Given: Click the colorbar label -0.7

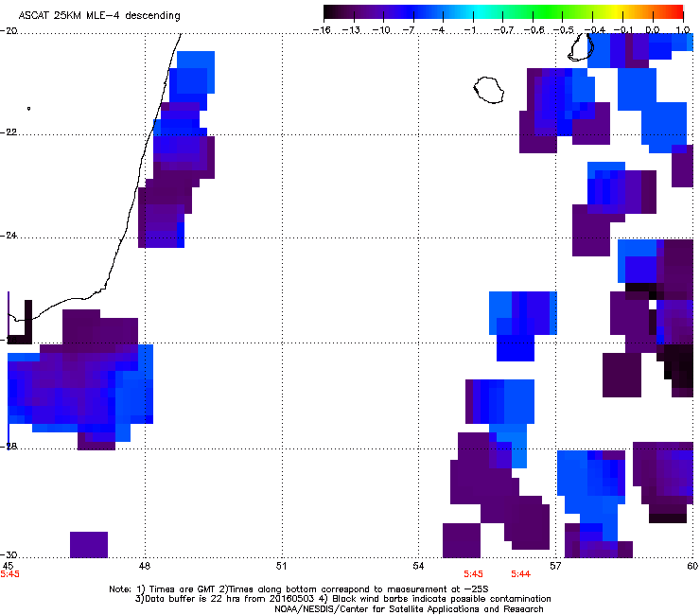Looking at the screenshot, I should (503, 30).
